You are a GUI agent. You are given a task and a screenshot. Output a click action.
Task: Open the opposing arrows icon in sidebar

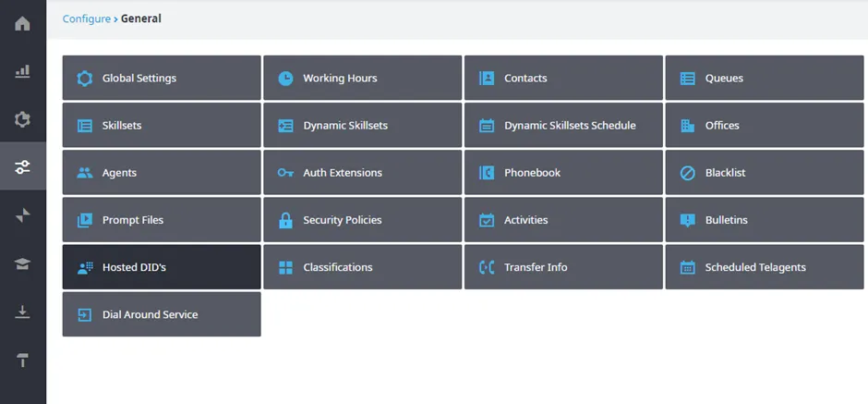23,215
